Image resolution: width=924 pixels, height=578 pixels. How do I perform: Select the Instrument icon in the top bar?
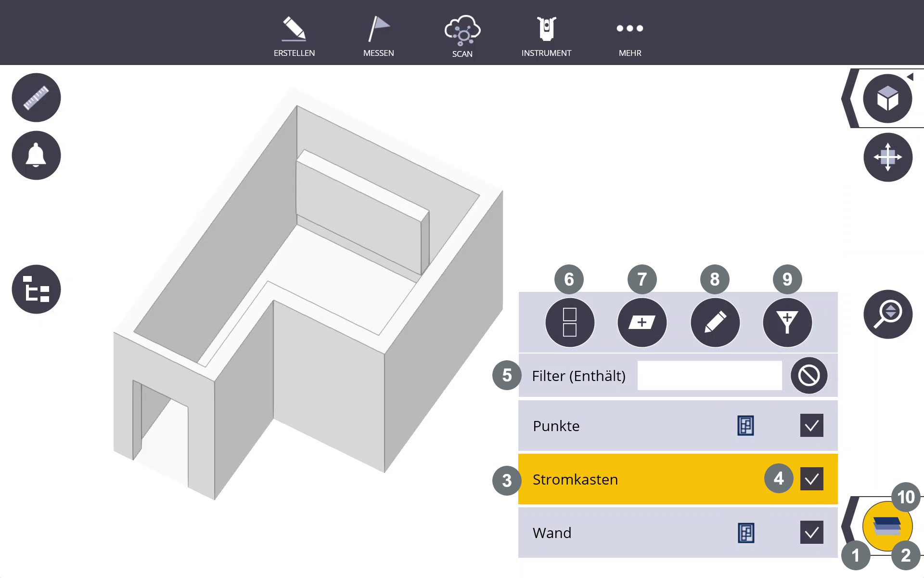tap(546, 29)
